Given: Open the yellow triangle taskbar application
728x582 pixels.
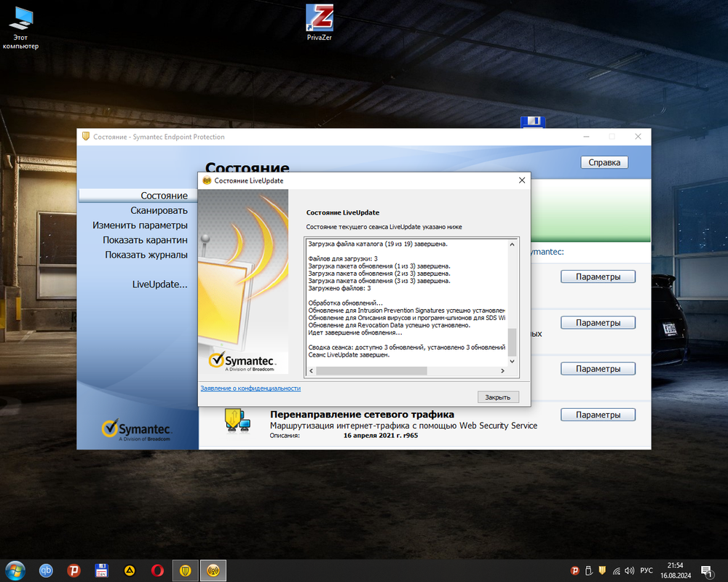Looking at the screenshot, I should point(130,570).
